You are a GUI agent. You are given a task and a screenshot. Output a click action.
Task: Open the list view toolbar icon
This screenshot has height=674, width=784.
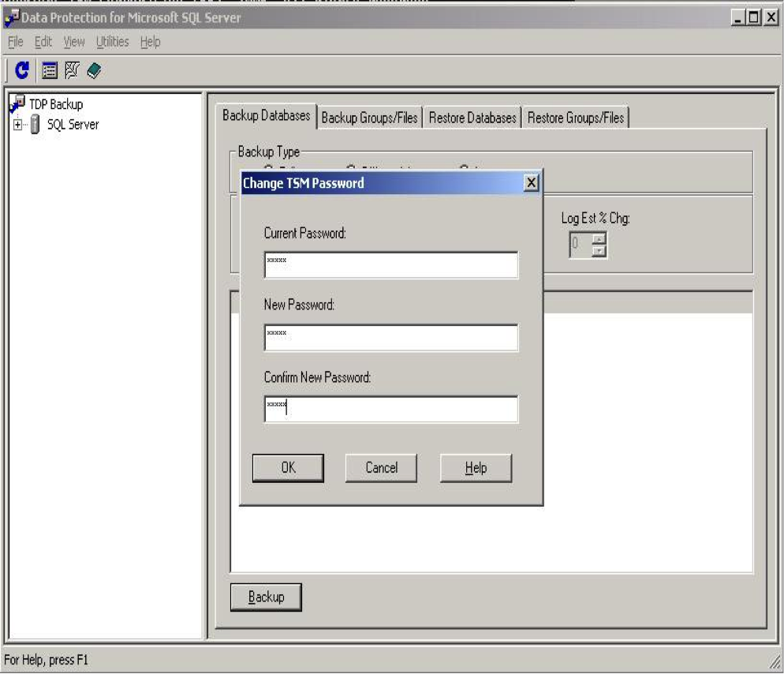point(50,70)
